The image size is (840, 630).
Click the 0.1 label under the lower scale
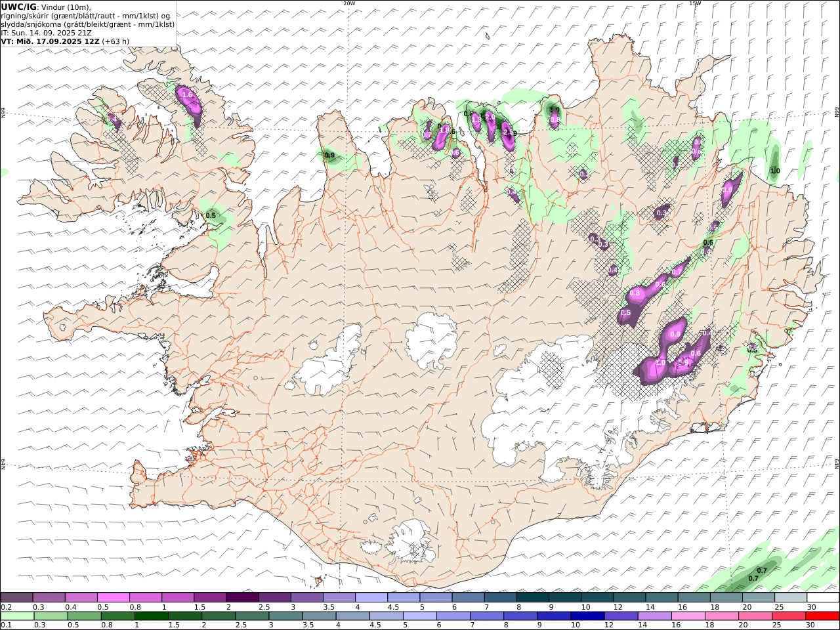tap(6, 625)
